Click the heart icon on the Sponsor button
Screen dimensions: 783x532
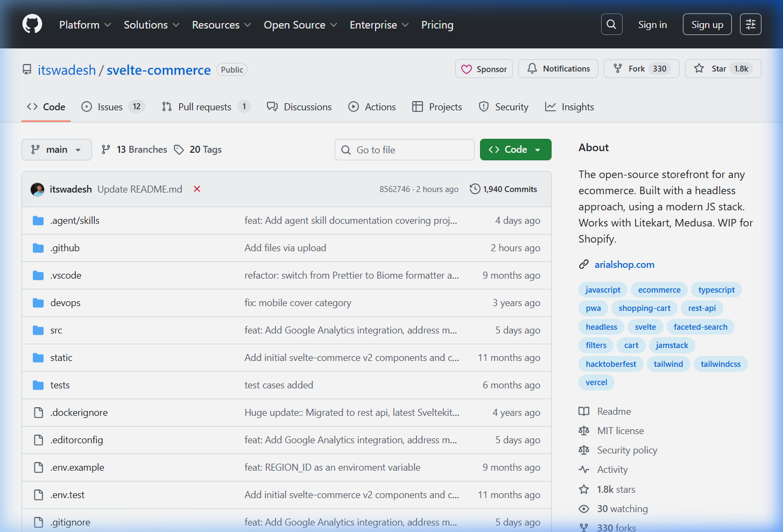(x=467, y=69)
